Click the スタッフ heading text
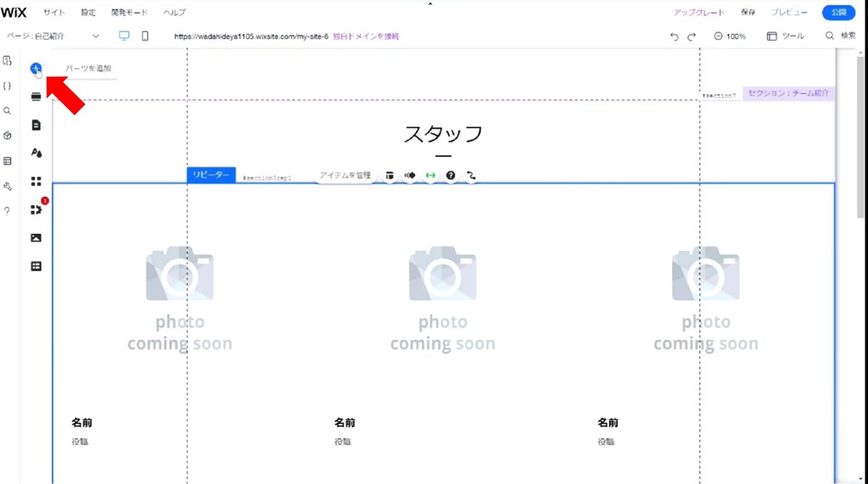The image size is (868, 484). tap(443, 135)
